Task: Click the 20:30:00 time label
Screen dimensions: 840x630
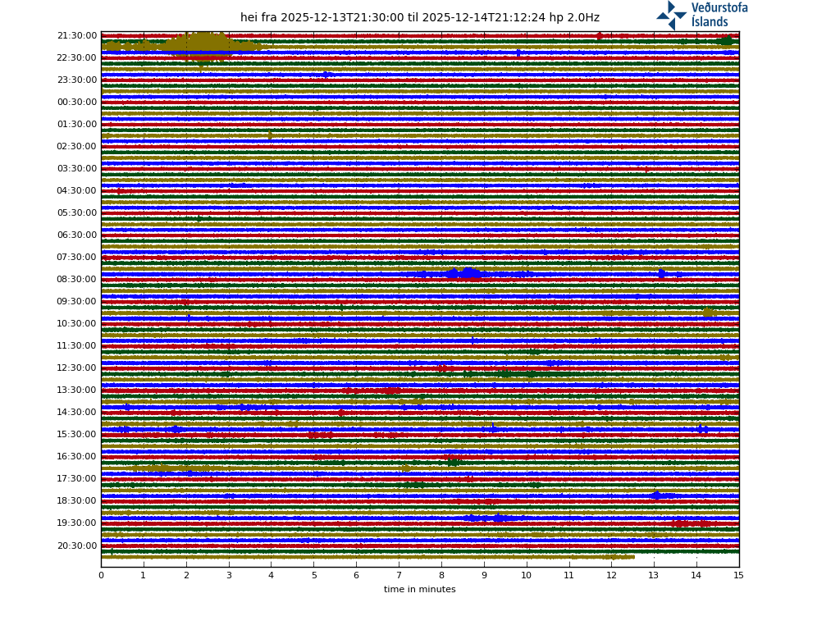Action: [77, 546]
